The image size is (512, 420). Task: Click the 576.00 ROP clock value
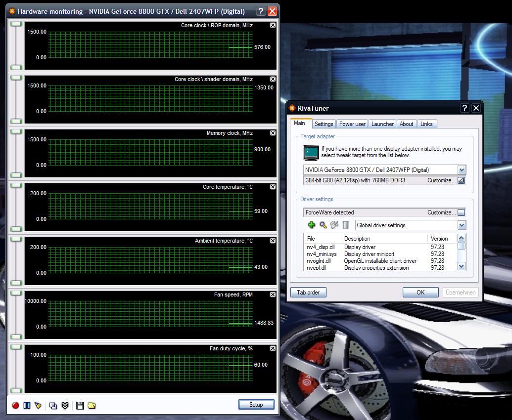click(x=263, y=47)
